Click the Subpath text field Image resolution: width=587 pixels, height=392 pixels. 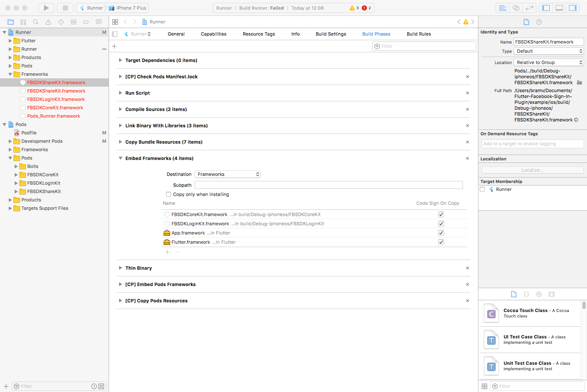pyautogui.click(x=329, y=185)
